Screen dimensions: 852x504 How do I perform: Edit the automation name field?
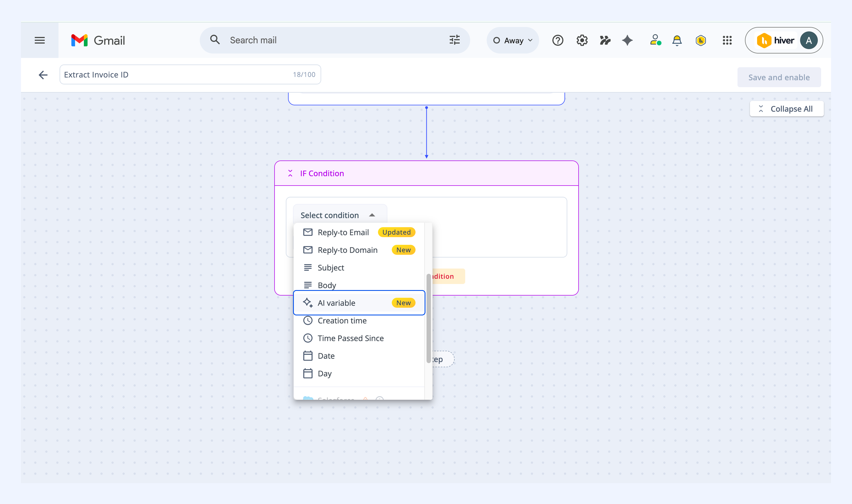(190, 75)
